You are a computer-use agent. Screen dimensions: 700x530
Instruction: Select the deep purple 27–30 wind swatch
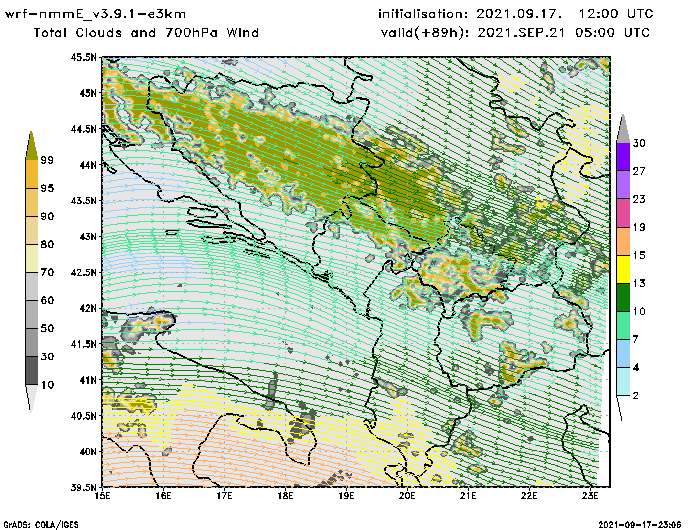[623, 157]
